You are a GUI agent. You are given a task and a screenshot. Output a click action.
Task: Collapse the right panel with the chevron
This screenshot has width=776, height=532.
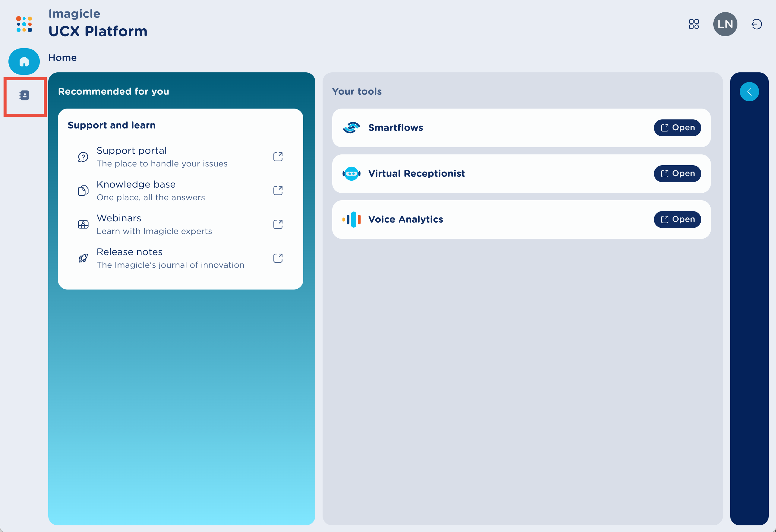[750, 91]
